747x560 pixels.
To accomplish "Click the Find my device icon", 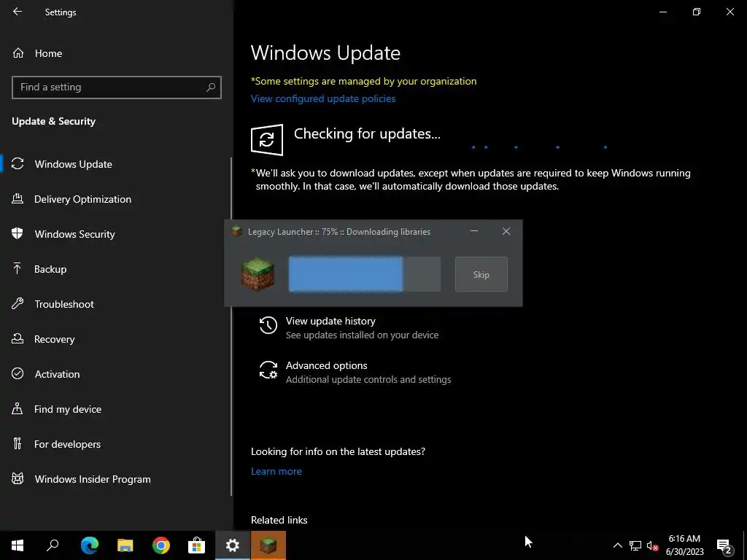I will point(18,408).
